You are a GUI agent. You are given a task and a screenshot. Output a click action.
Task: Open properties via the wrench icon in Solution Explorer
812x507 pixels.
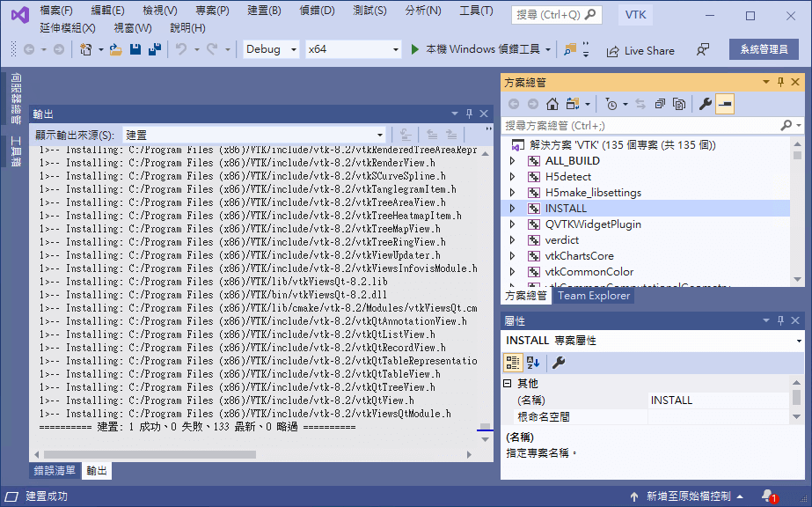705,104
